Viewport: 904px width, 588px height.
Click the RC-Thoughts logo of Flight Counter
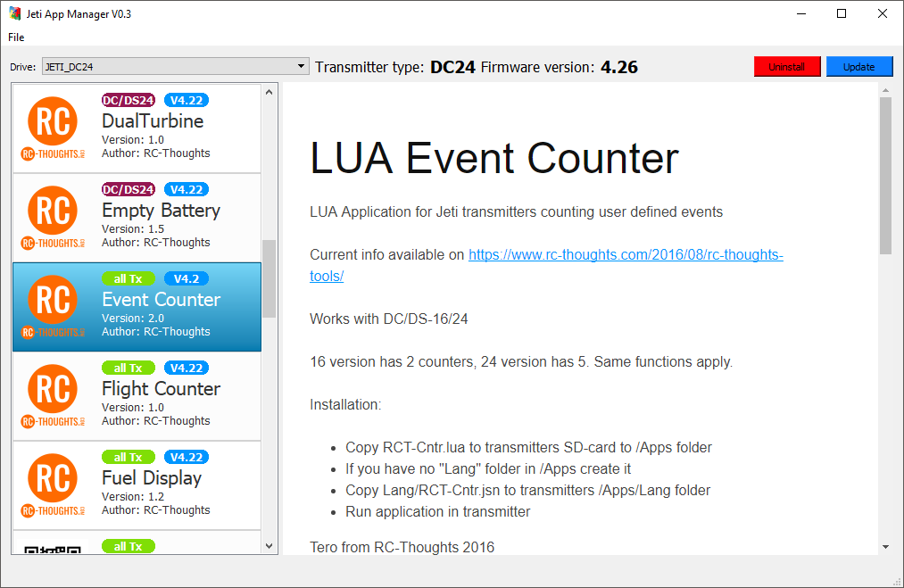(53, 396)
